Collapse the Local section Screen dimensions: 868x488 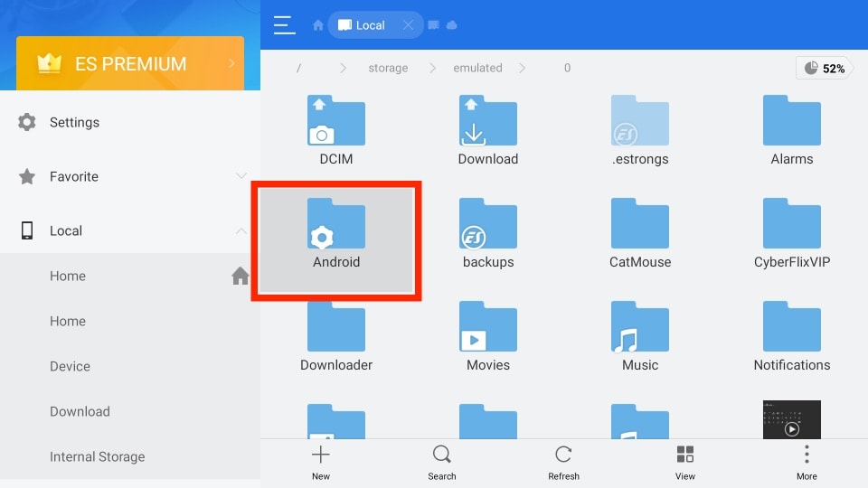[x=241, y=230]
